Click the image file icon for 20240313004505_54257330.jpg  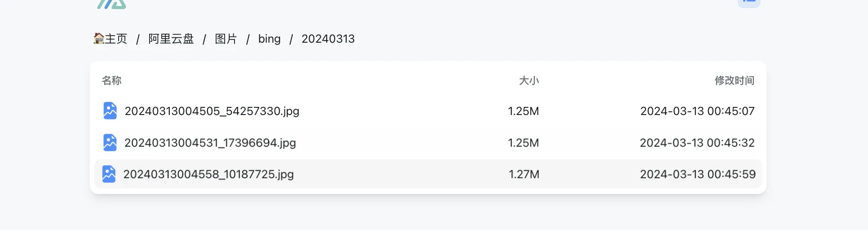point(110,111)
